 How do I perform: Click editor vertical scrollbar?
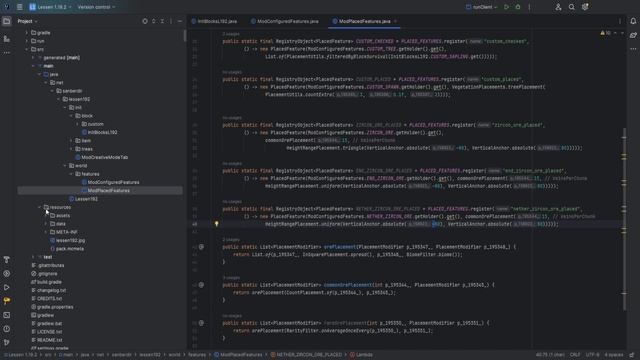click(x=624, y=219)
